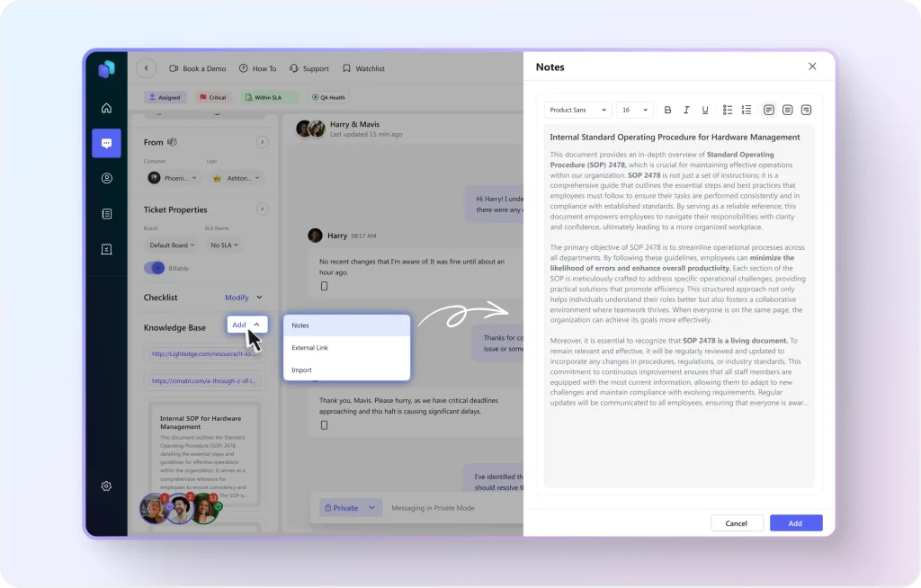
Task: Expand the Default Board dropdown
Action: [173, 245]
